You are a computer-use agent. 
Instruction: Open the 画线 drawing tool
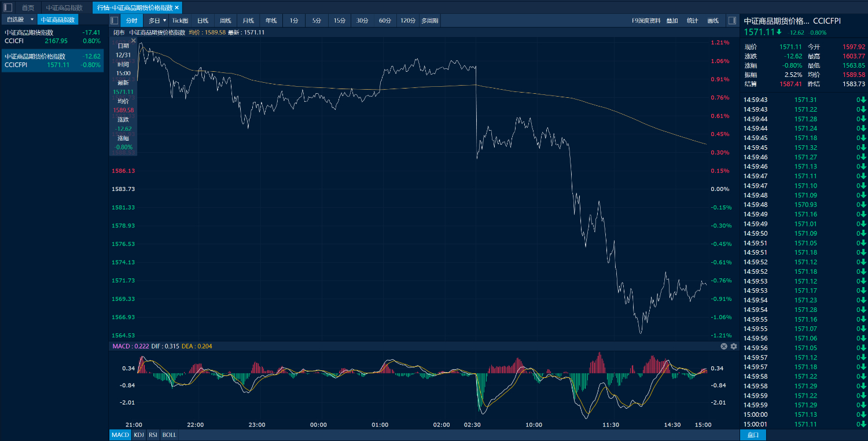[713, 20]
